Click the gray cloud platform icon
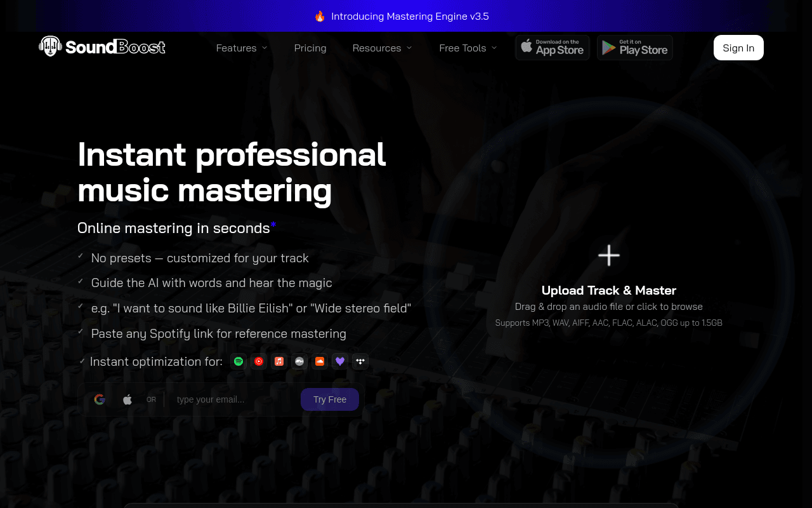This screenshot has width=812, height=508. (299, 361)
